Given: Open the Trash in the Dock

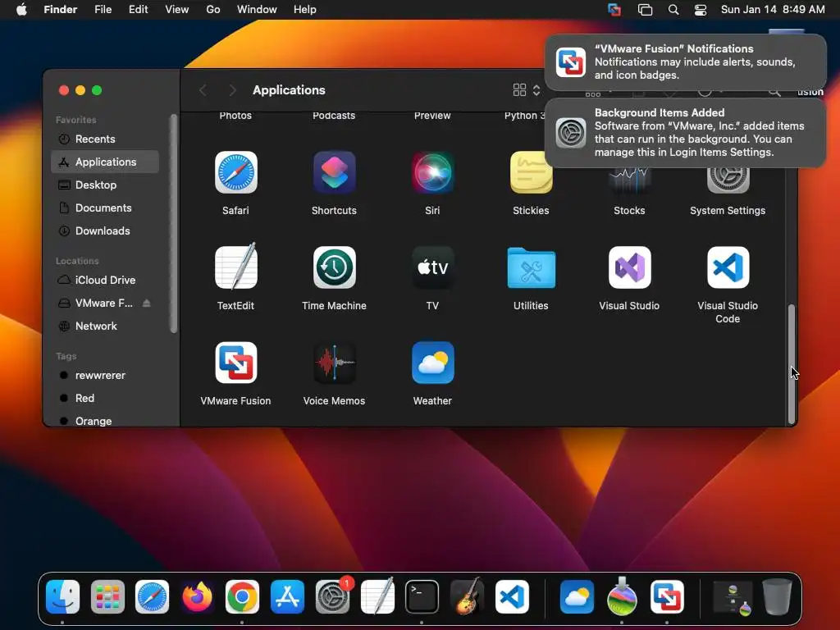Looking at the screenshot, I should pyautogui.click(x=777, y=596).
